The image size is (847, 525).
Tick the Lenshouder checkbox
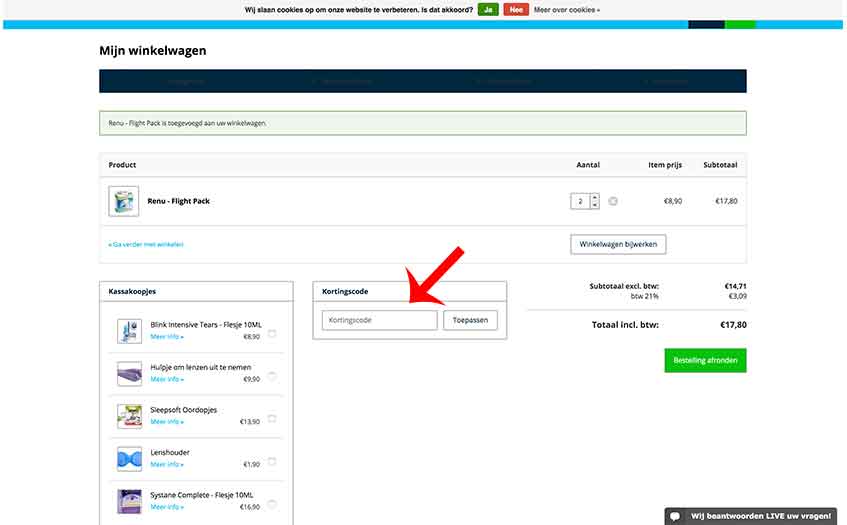click(272, 461)
